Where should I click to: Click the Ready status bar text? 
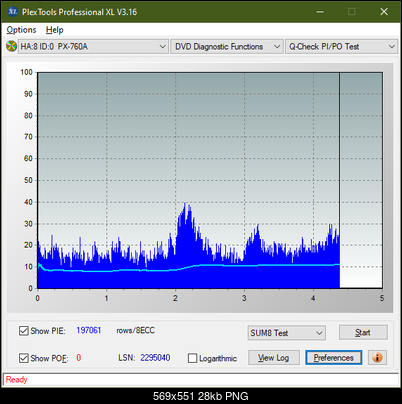16,380
